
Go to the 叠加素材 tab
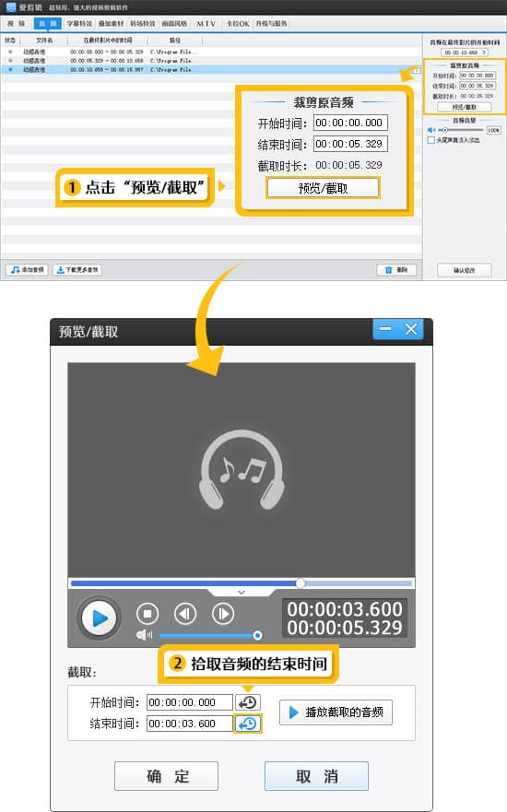tap(111, 24)
